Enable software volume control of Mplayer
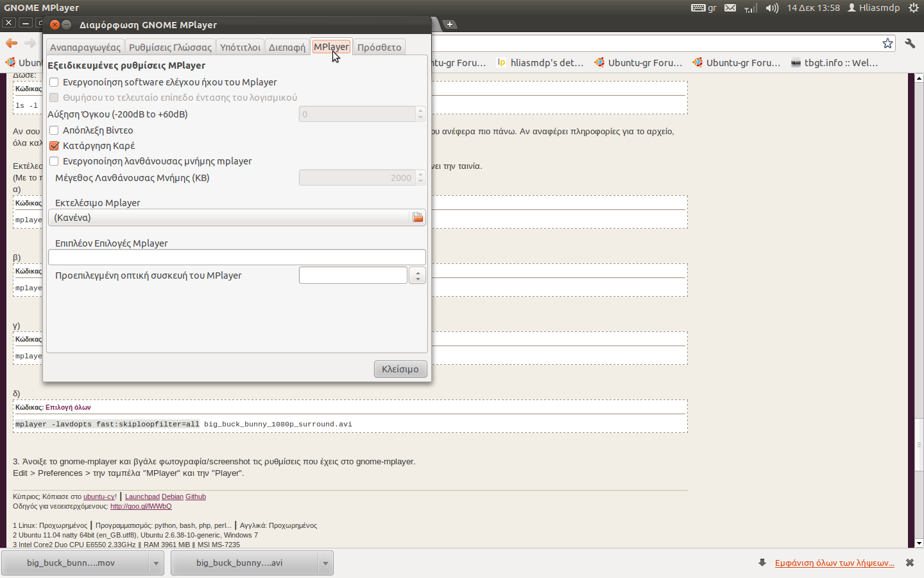This screenshot has width=924, height=578. 54,82
